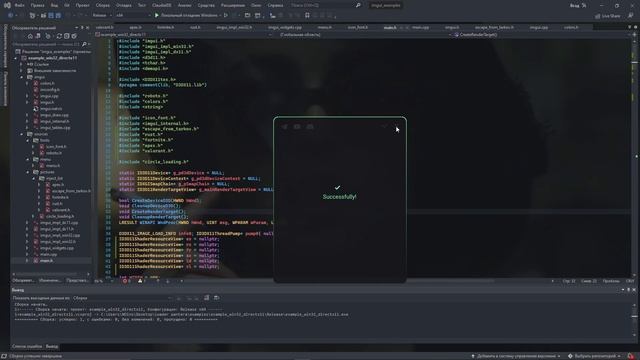The image size is (640, 360).
Task: Switch to the icon_font.h editor tab
Action: pos(358,27)
